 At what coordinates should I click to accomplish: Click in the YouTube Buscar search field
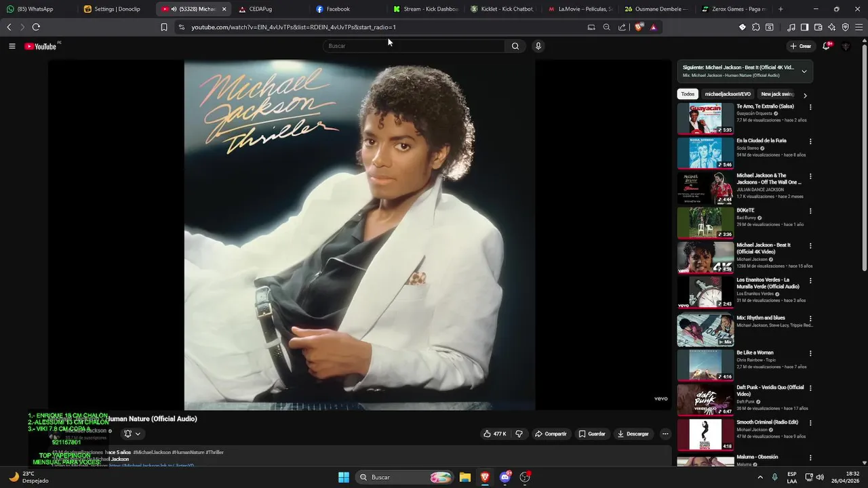[x=414, y=46]
